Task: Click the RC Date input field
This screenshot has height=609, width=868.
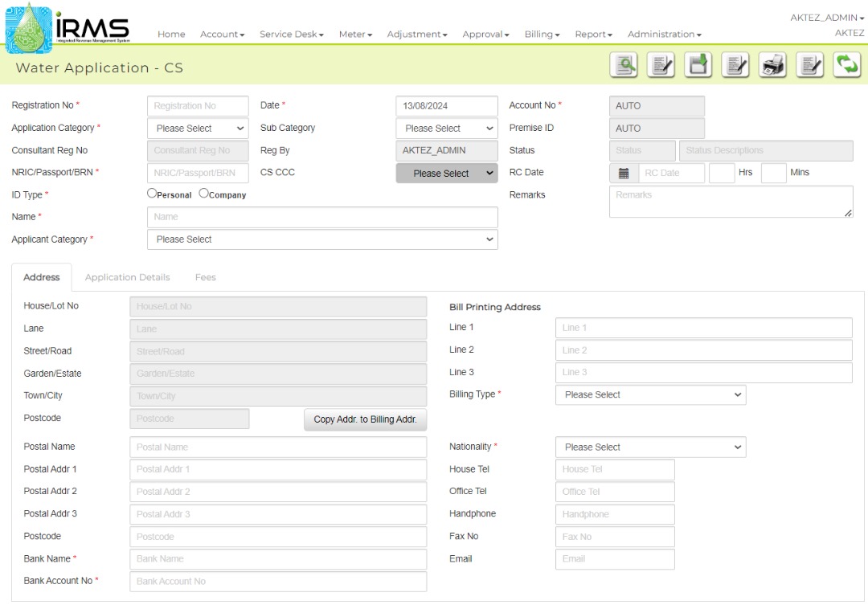Action: (x=671, y=173)
